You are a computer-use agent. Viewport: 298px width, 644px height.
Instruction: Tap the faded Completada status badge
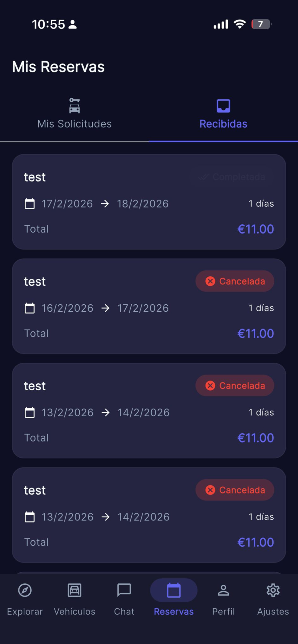(232, 177)
